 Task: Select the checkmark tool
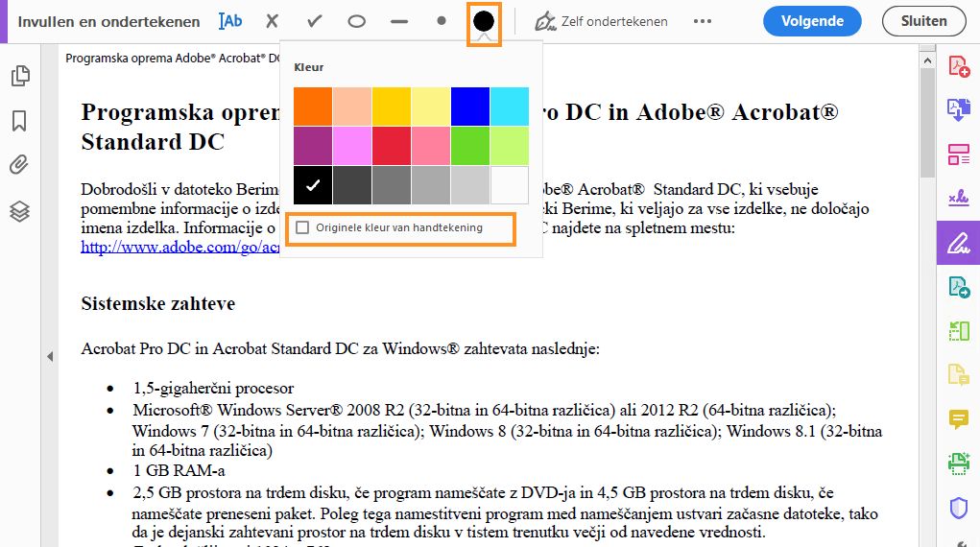(315, 21)
